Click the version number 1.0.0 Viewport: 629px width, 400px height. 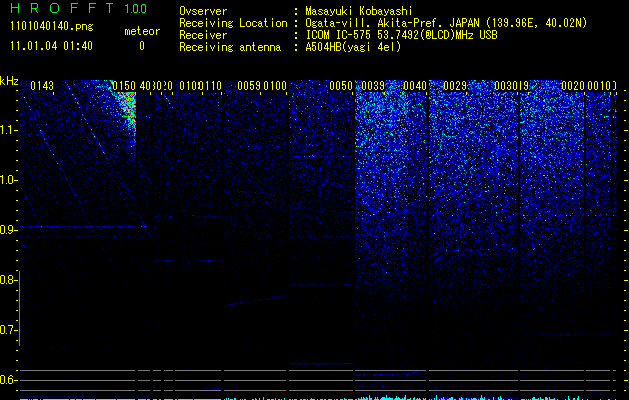136,8
